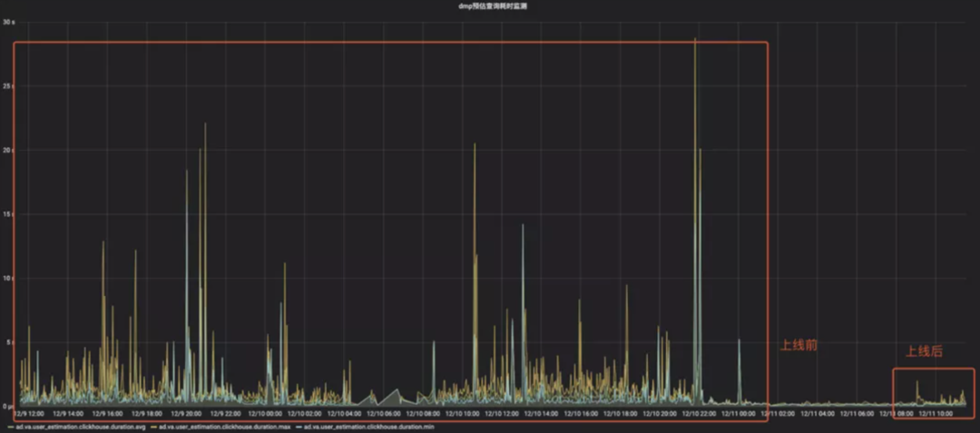Click the 12/11 10:00 time axis label
This screenshot has height=433, width=980.
[x=935, y=414]
